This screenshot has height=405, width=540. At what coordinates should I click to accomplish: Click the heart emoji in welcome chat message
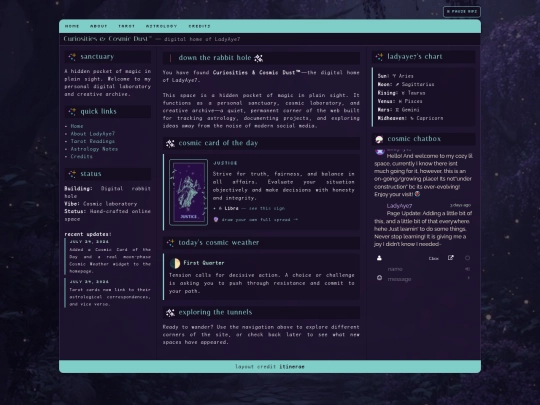coord(417,194)
